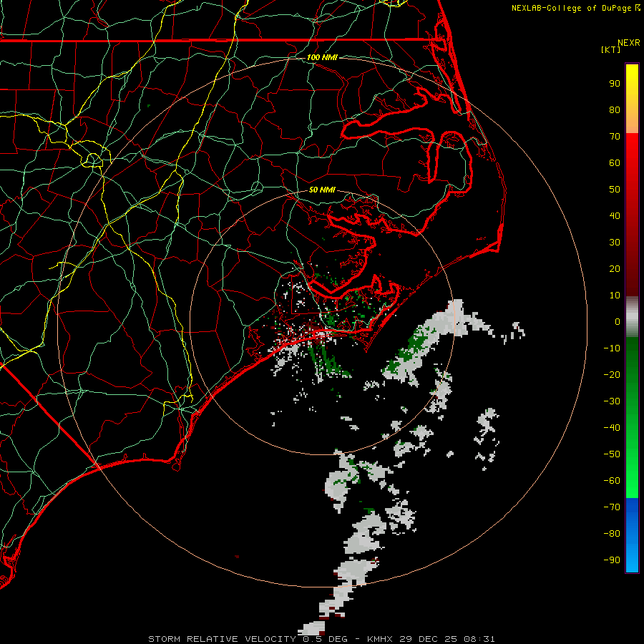Pick the gray zero-velocity band of the color bar
This screenshot has width=644, height=644.
(x=632, y=317)
